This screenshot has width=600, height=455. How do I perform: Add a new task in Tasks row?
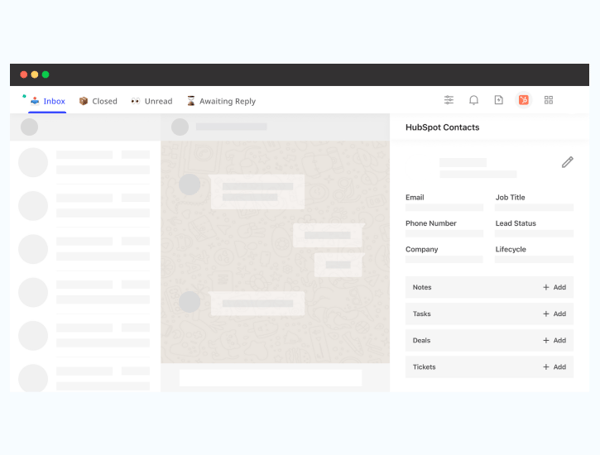tap(554, 314)
